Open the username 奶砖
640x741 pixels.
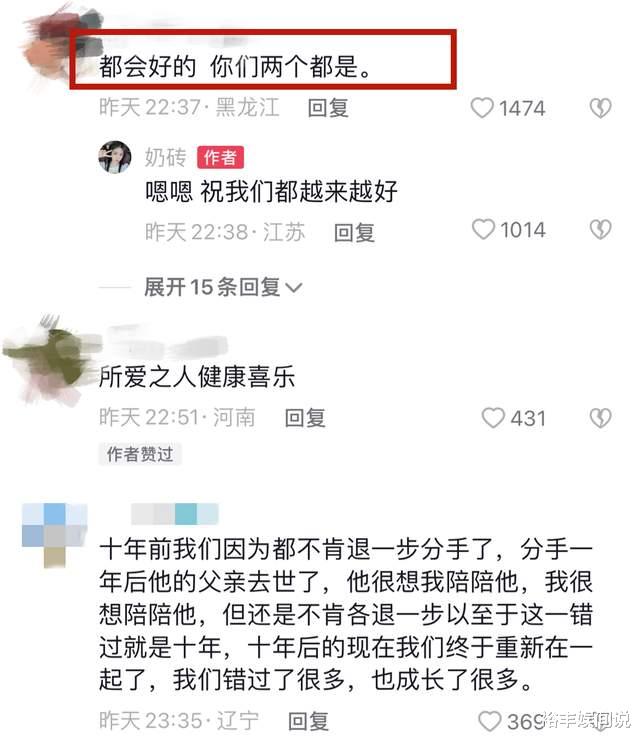point(165,157)
